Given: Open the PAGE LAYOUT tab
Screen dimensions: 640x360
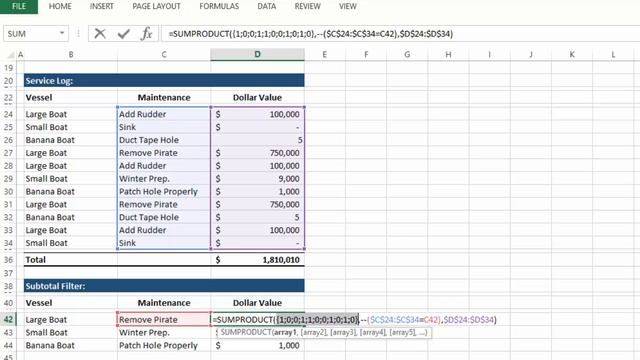Looking at the screenshot, I should (156, 7).
